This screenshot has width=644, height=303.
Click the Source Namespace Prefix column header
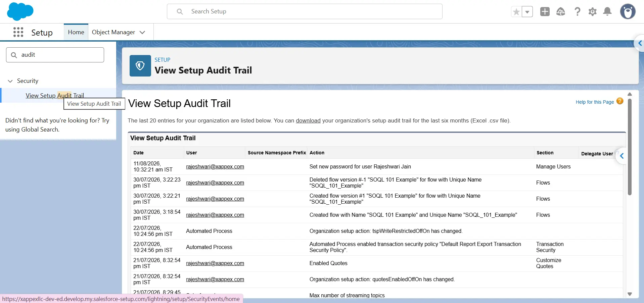[277, 153]
